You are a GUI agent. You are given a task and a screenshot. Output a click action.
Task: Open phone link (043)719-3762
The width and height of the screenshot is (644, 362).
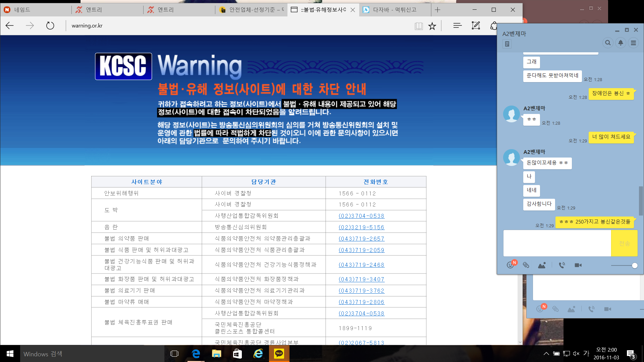click(x=362, y=291)
